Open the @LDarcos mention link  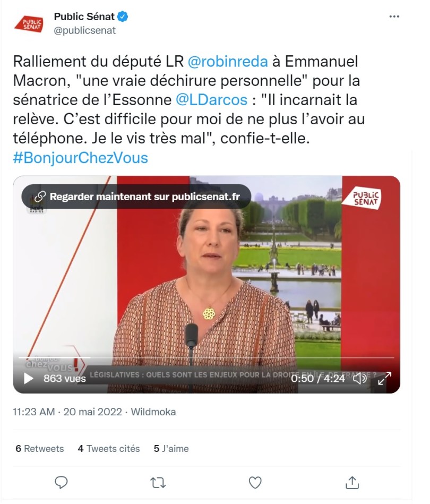211,100
